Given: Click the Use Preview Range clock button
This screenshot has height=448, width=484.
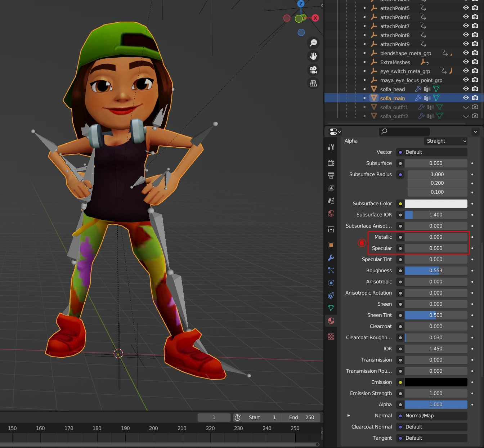Looking at the screenshot, I should coord(237,417).
